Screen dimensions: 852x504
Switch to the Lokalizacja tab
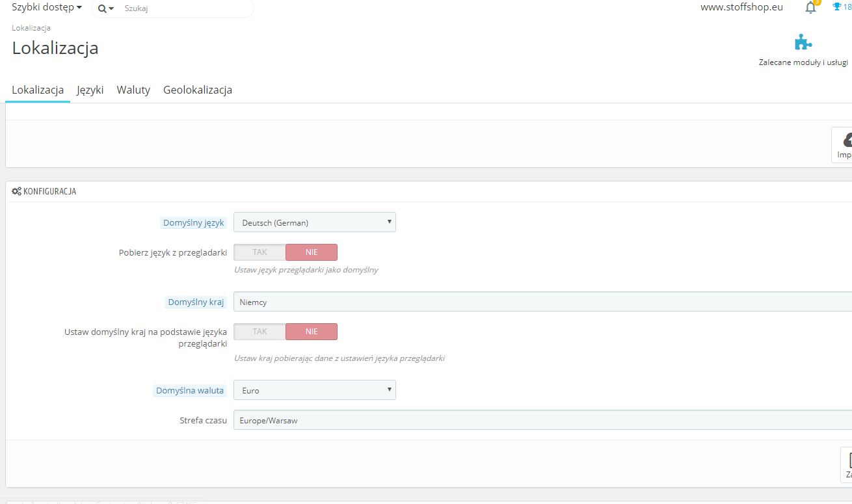[x=38, y=90]
